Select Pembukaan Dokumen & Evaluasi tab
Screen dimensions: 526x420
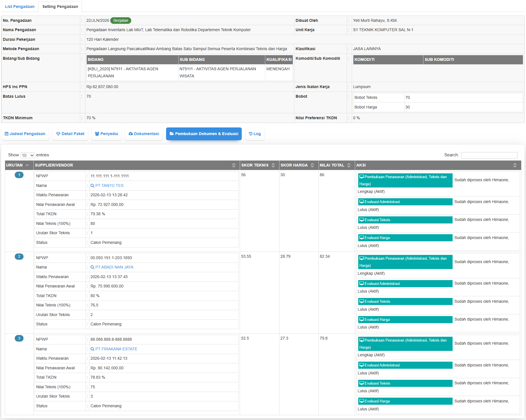tap(204, 134)
